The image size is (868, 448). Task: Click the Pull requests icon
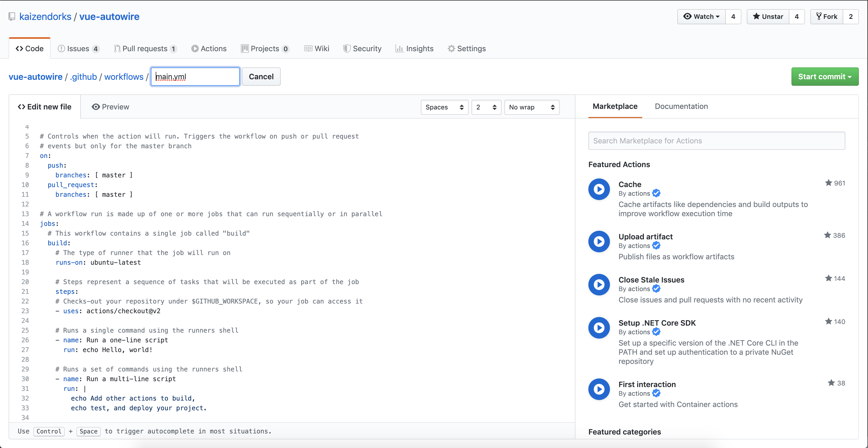point(116,48)
